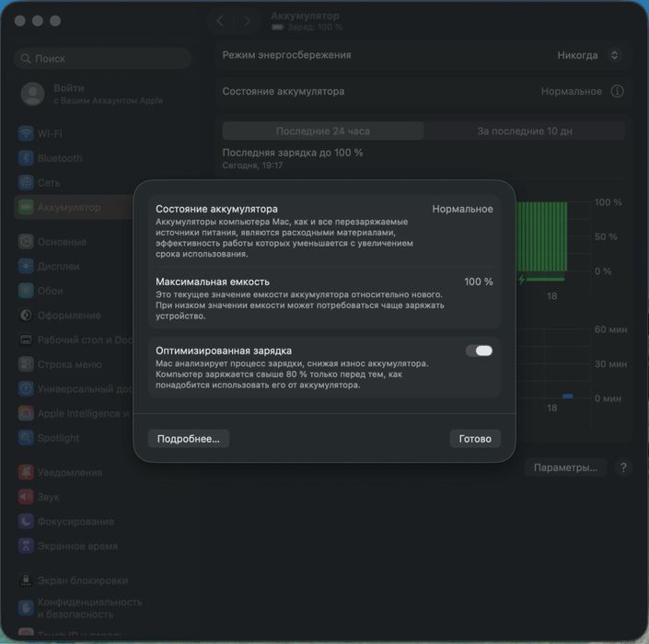Click the 100 % maximum capacity value

click(479, 282)
